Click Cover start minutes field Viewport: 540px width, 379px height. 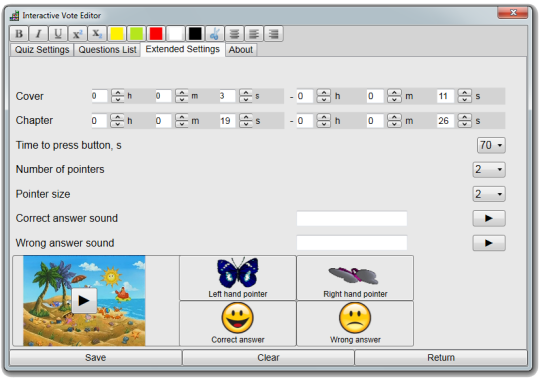click(x=163, y=96)
